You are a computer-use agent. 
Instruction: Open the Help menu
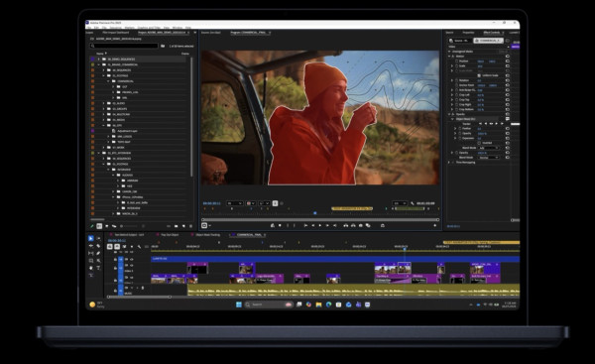pos(187,28)
